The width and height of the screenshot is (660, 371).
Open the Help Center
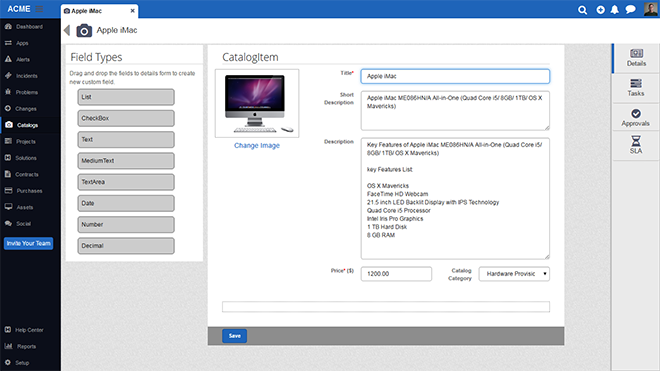(29, 330)
